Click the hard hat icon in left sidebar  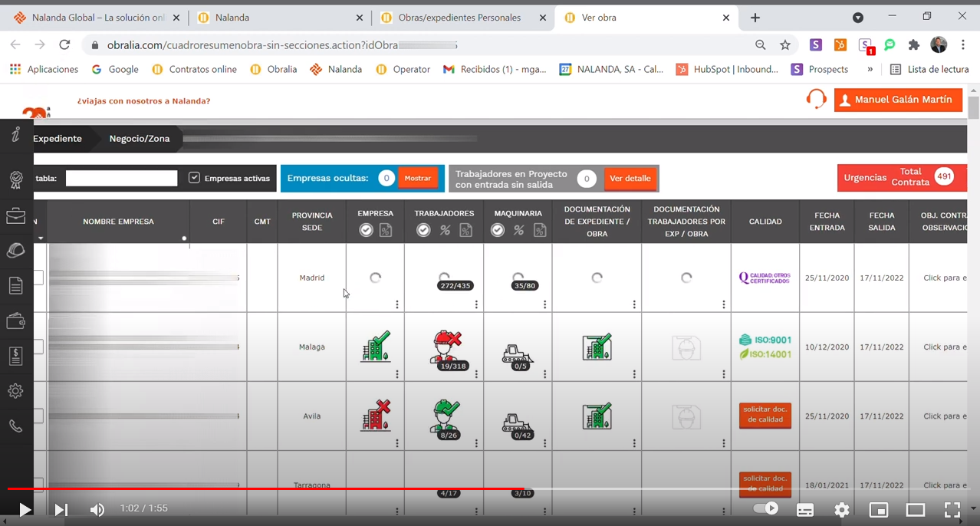[x=15, y=251]
